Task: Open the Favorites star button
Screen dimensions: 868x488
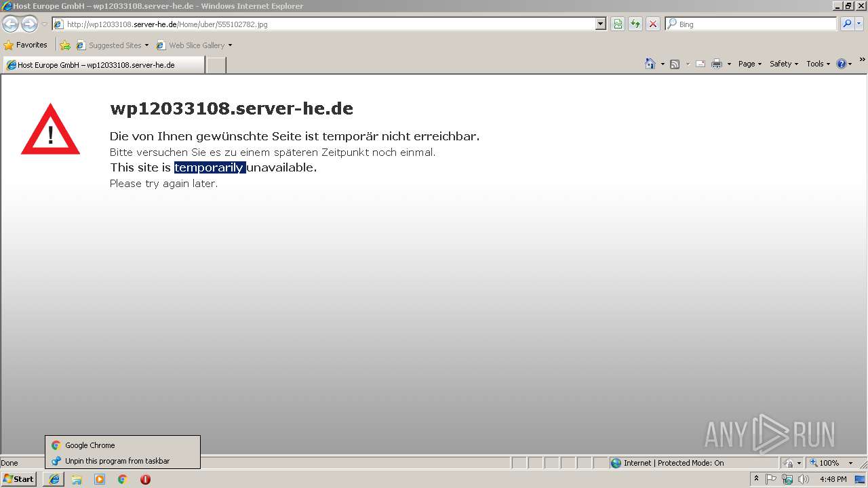Action: click(x=25, y=45)
